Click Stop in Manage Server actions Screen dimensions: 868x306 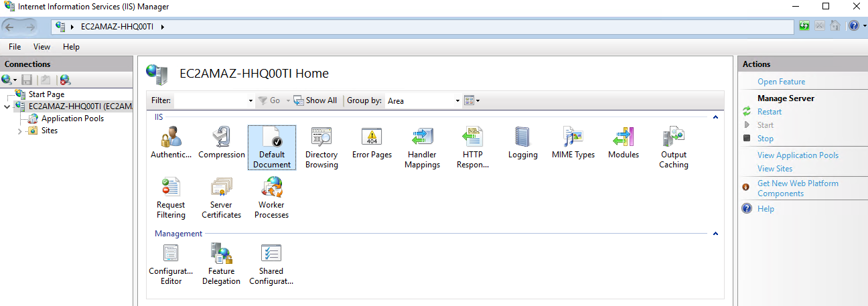coord(766,139)
